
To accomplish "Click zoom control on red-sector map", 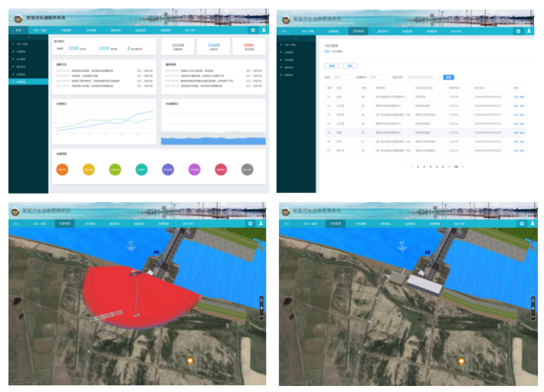I will pos(261,308).
